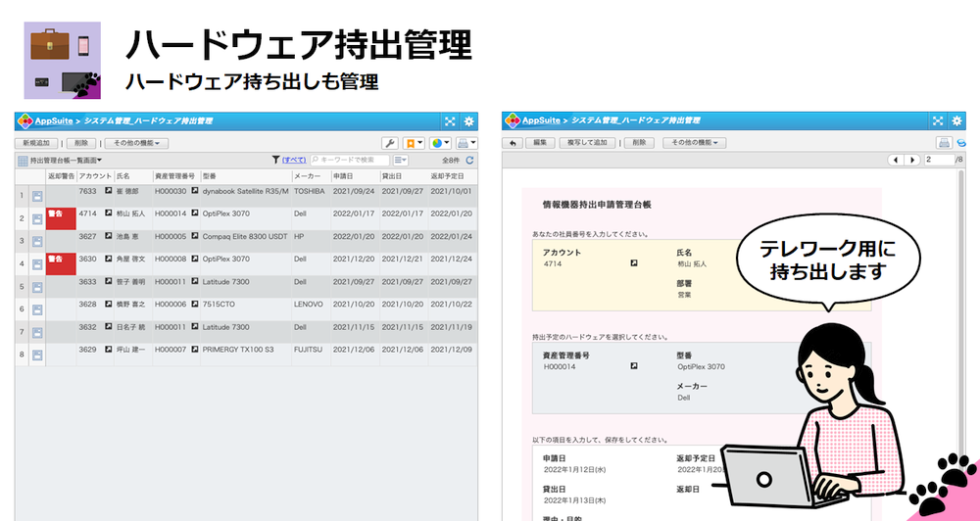Click the filter funnel icon

click(x=275, y=160)
